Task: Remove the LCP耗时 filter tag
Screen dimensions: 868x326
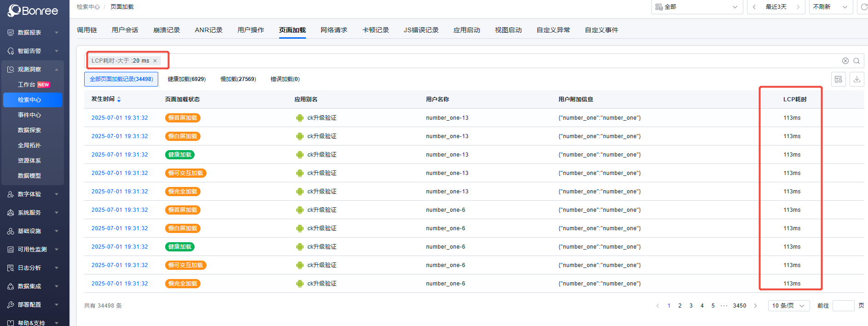Action: 155,61
